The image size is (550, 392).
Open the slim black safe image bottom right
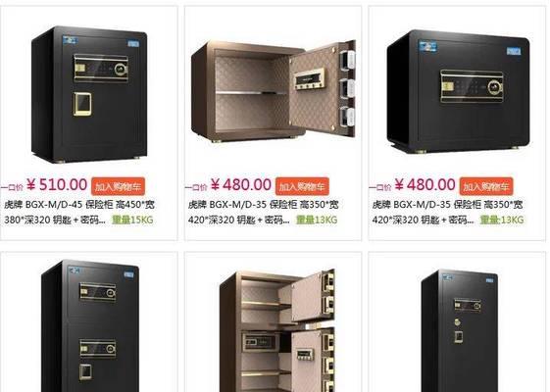[460, 330]
